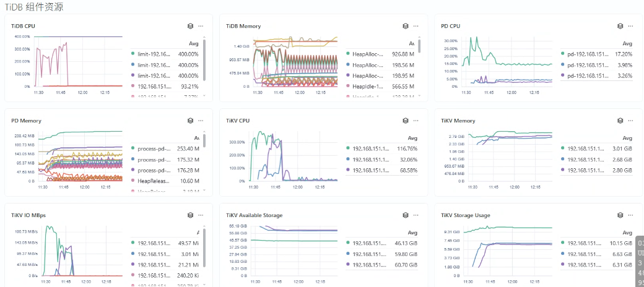Viewport: 644px width, 287px height.
Task: Click the layers icon on TiKV IO MBps panel
Action: tap(191, 215)
